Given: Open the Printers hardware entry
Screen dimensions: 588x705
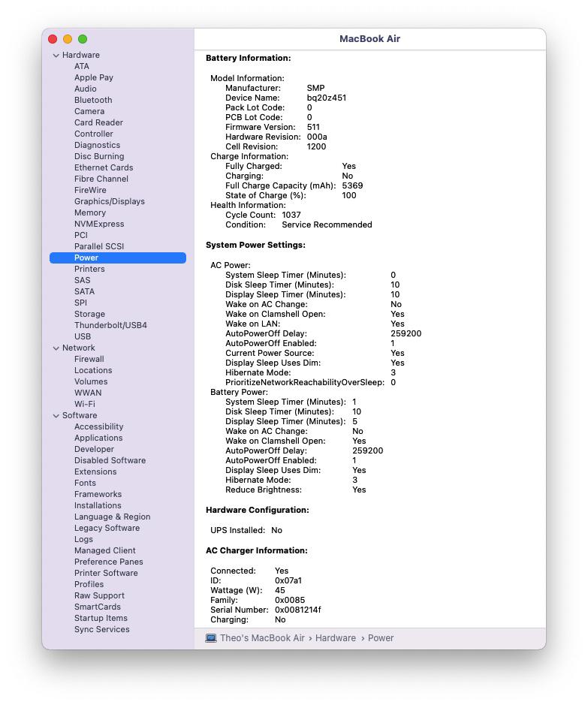Looking at the screenshot, I should click(89, 269).
